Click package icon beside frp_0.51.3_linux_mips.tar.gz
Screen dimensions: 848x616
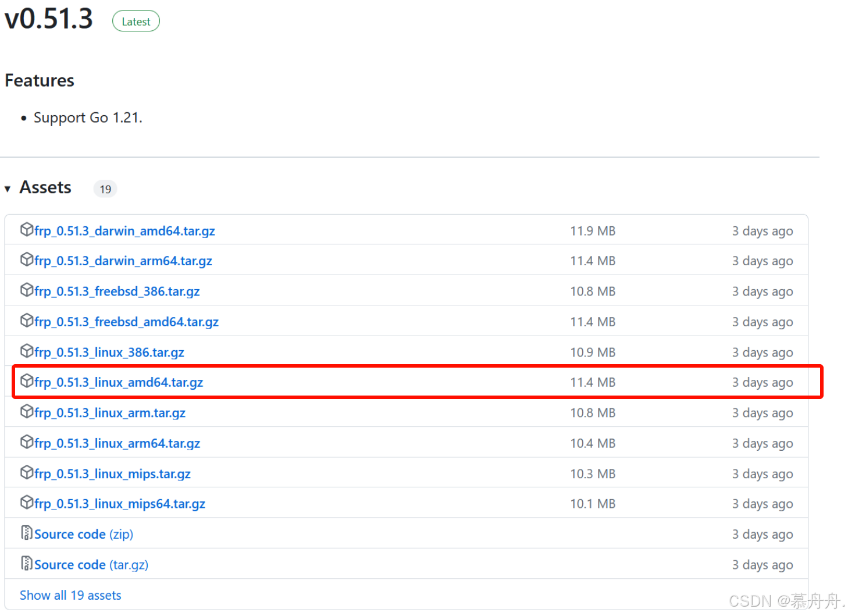(27, 472)
